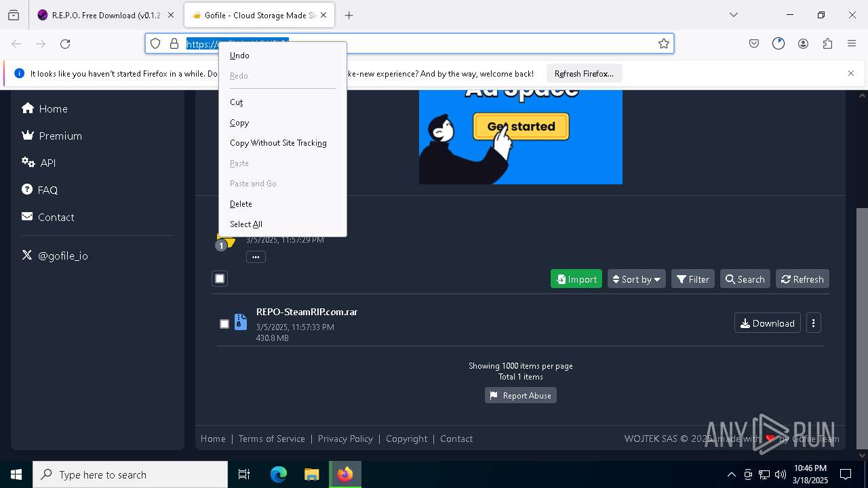
Task: Choose Copy in the context menu
Action: (x=283, y=123)
